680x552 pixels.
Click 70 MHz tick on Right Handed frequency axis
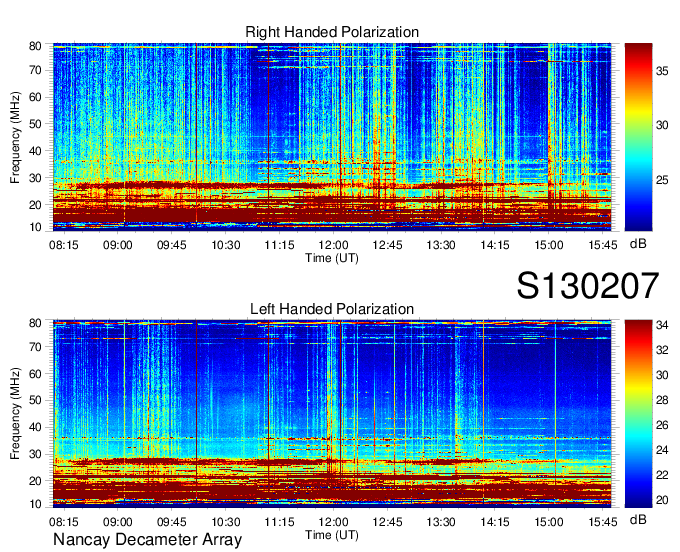pos(35,70)
